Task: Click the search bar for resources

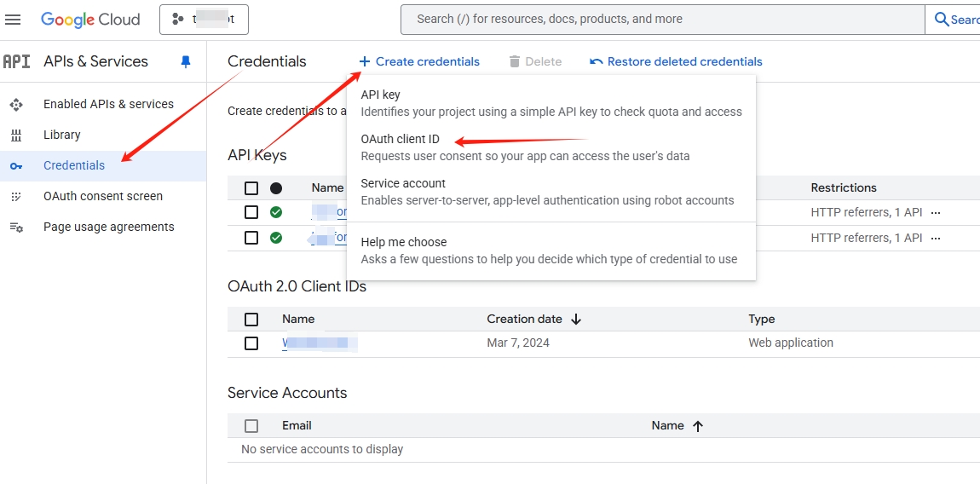Action: click(662, 20)
